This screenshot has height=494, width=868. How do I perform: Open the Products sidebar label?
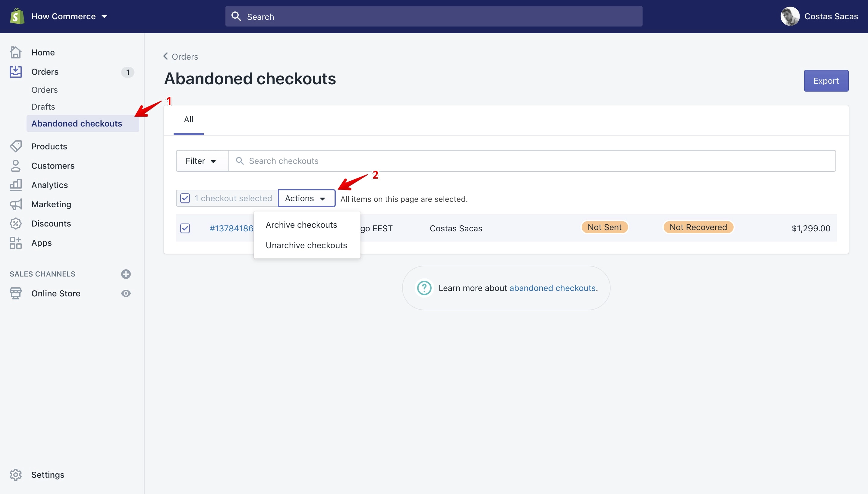pyautogui.click(x=49, y=146)
